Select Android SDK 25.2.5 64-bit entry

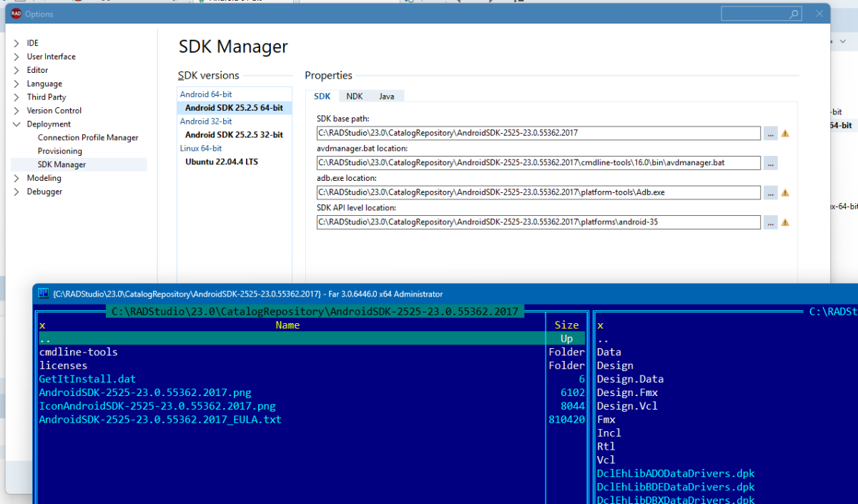(234, 108)
